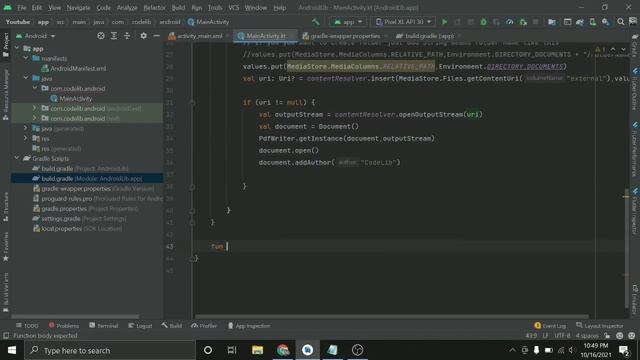Open the App Inspection tool window
The width and height of the screenshot is (640, 360).
click(x=249, y=325)
